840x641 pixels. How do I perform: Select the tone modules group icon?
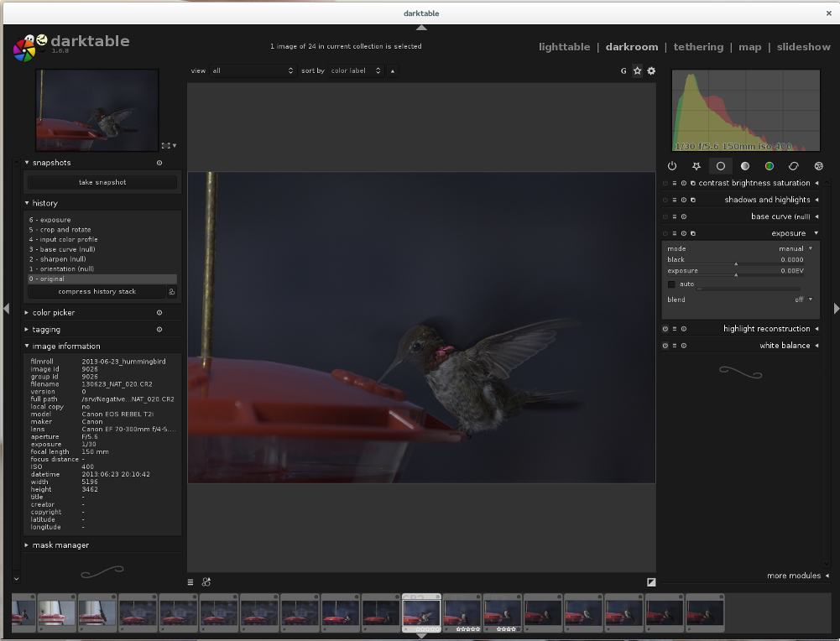[x=744, y=166]
